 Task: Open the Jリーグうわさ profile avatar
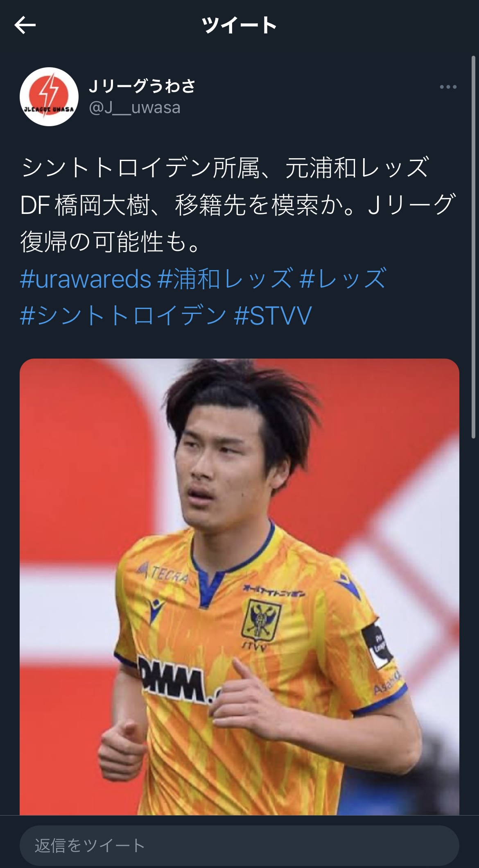(49, 97)
